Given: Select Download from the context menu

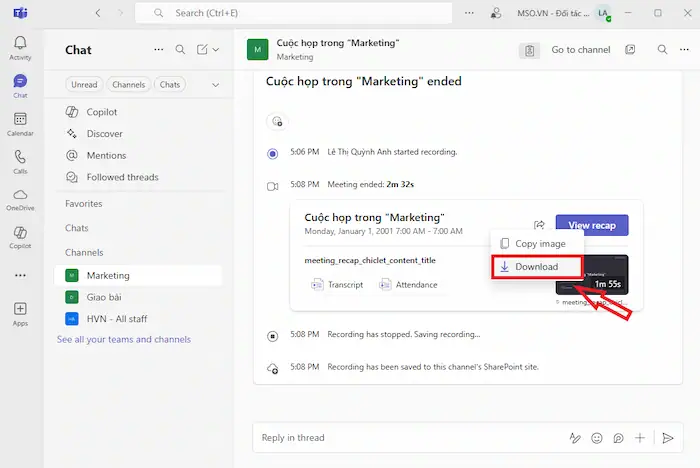Looking at the screenshot, I should tap(537, 267).
